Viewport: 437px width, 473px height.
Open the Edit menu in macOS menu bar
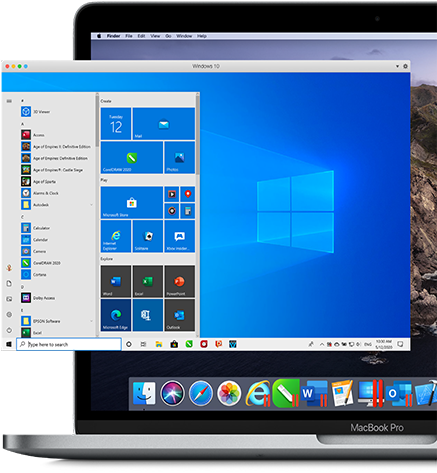[141, 36]
